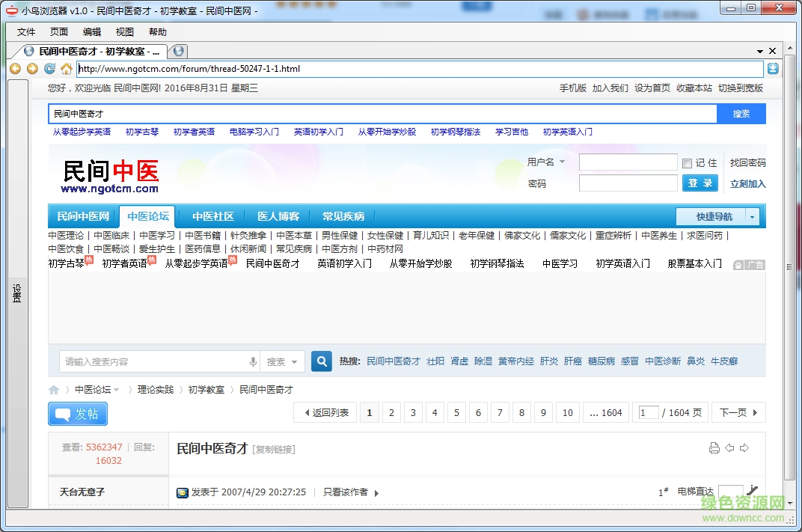Click the 电梯直达 jump icon

753,491
